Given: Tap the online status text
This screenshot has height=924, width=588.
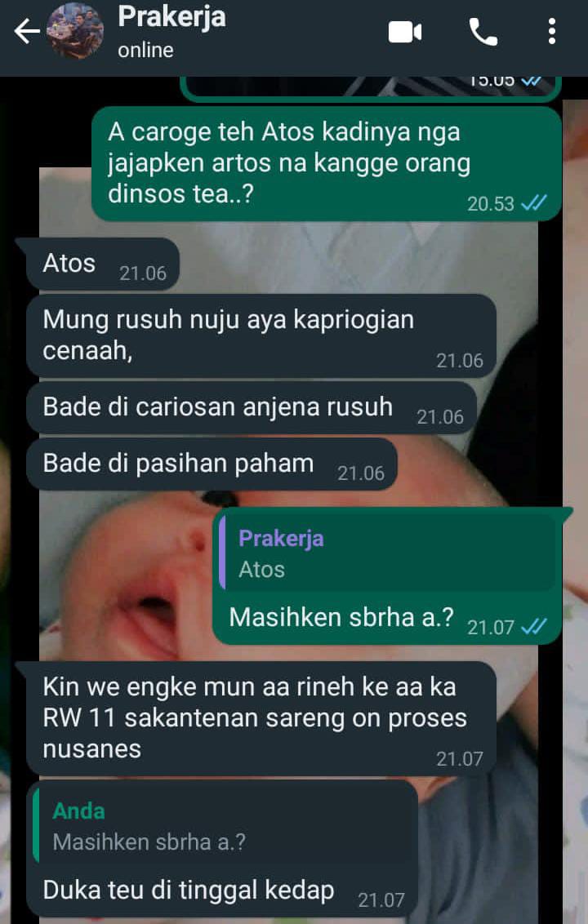Looking at the screenshot, I should (145, 50).
